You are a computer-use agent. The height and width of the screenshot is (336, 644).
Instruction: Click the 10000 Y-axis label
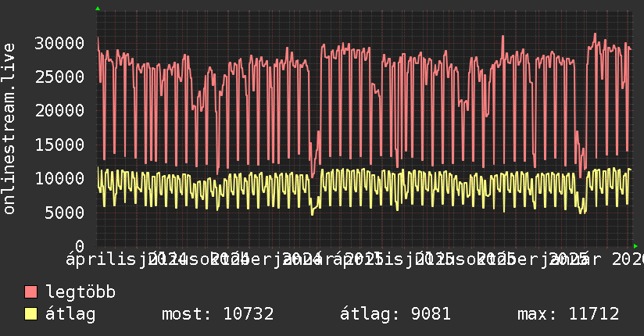point(62,178)
